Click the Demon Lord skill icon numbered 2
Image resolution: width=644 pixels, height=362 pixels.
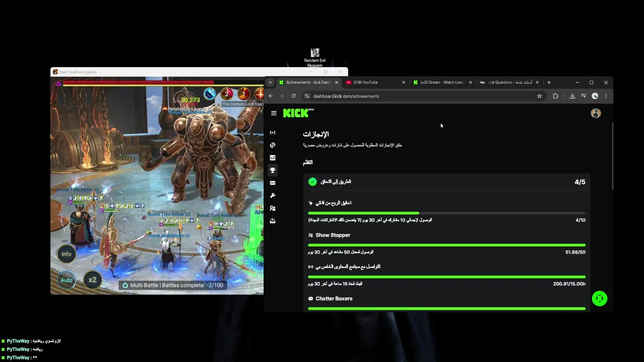[227, 94]
